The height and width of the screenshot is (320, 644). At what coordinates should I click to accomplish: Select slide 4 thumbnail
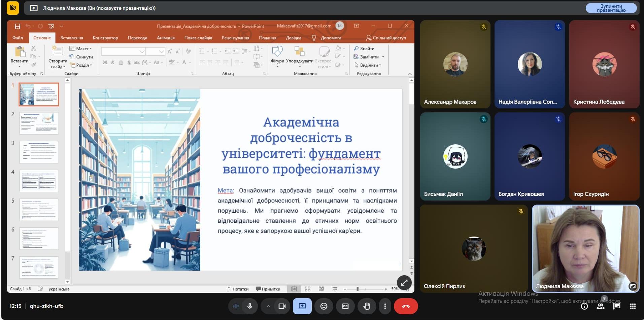click(x=39, y=181)
